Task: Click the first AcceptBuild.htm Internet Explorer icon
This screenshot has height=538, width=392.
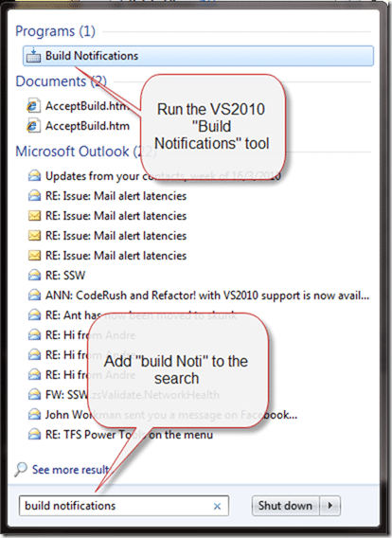Action: tap(33, 106)
